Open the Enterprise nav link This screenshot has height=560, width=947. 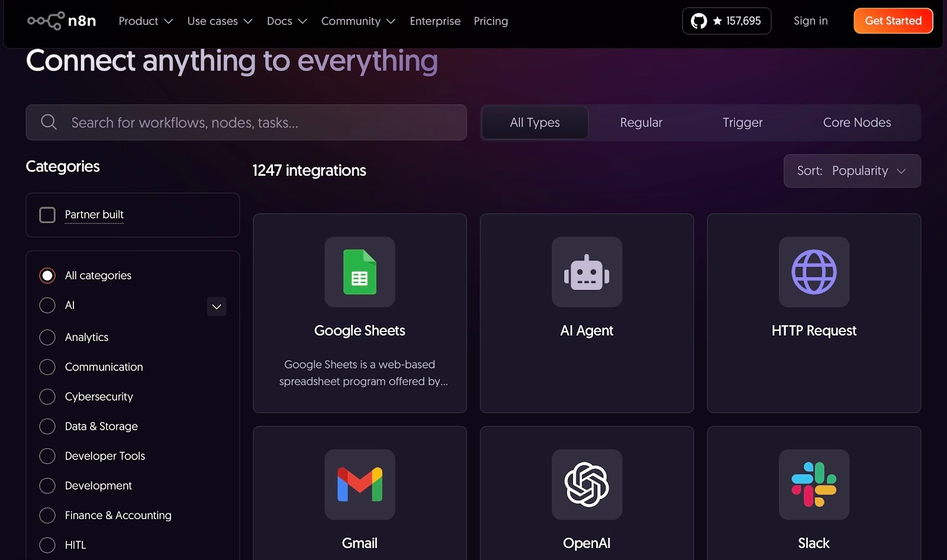click(435, 21)
